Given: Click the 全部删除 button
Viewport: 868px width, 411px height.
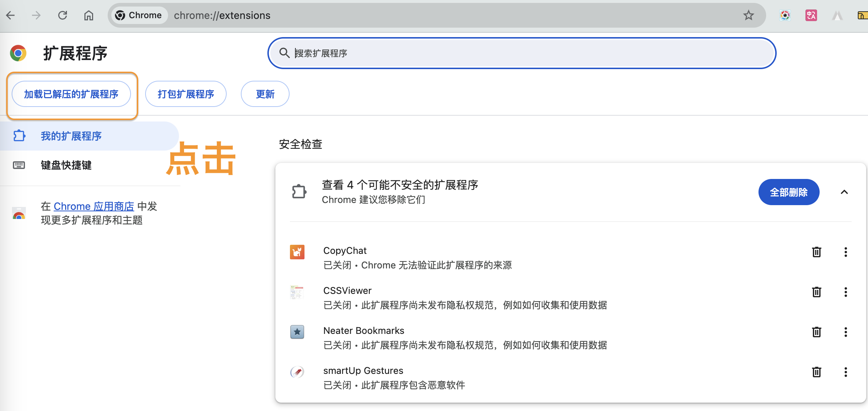Looking at the screenshot, I should point(789,192).
